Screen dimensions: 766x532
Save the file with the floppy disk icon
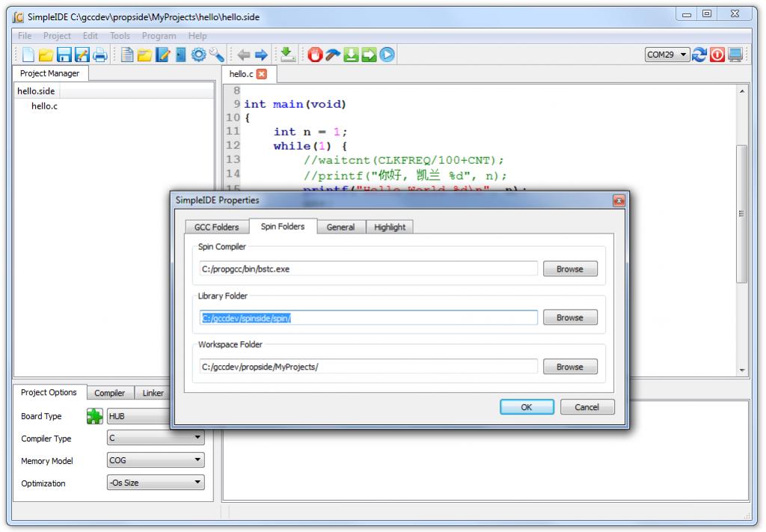(x=64, y=55)
